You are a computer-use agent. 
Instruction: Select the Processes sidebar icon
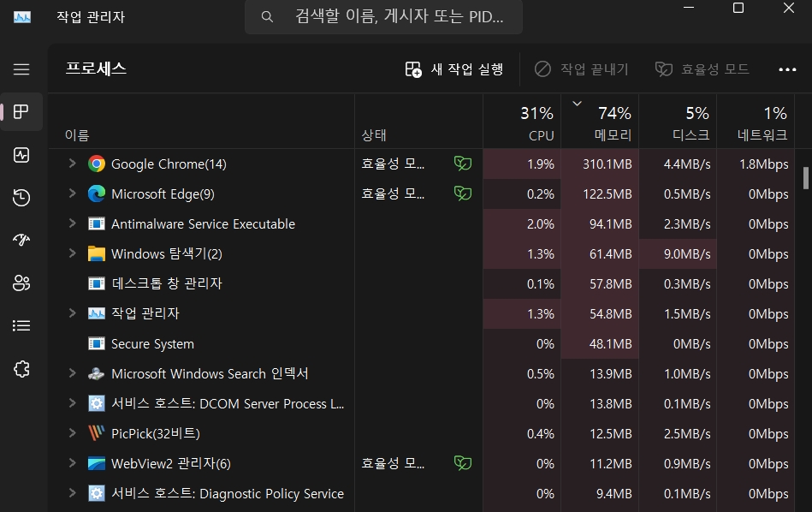coord(21,111)
